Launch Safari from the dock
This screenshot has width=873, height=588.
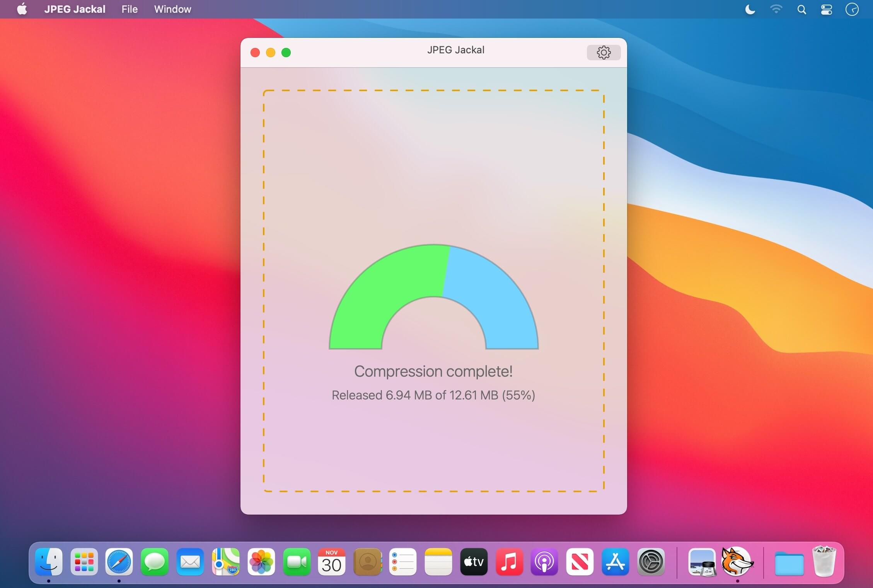(119, 562)
